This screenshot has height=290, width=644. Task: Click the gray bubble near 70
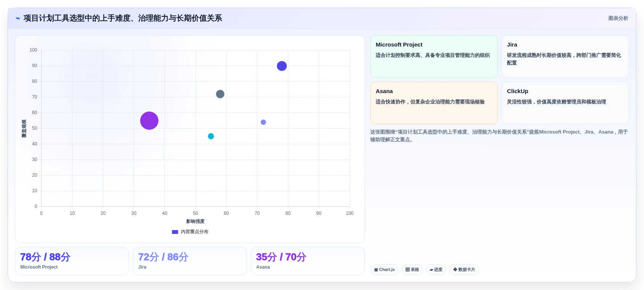(x=220, y=94)
